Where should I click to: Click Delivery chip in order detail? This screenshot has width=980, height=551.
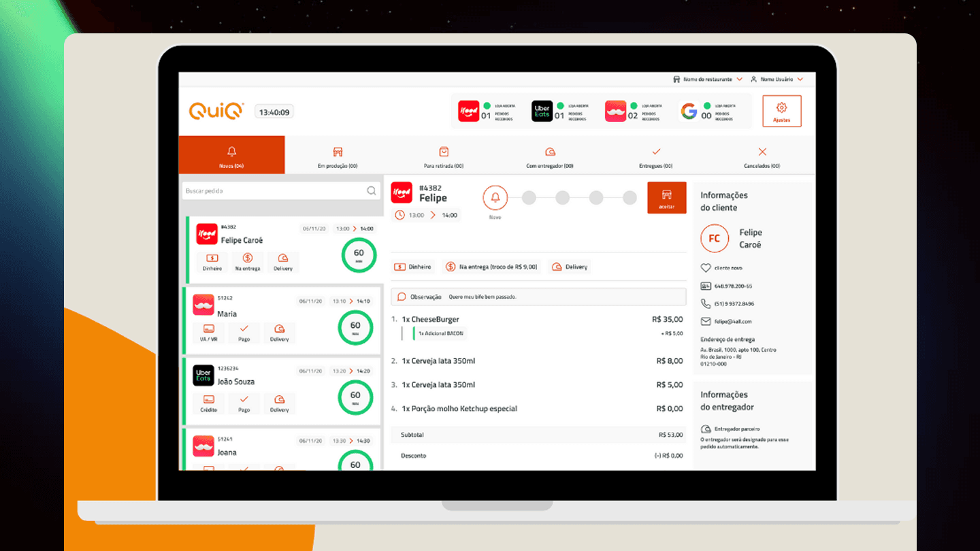pos(570,267)
